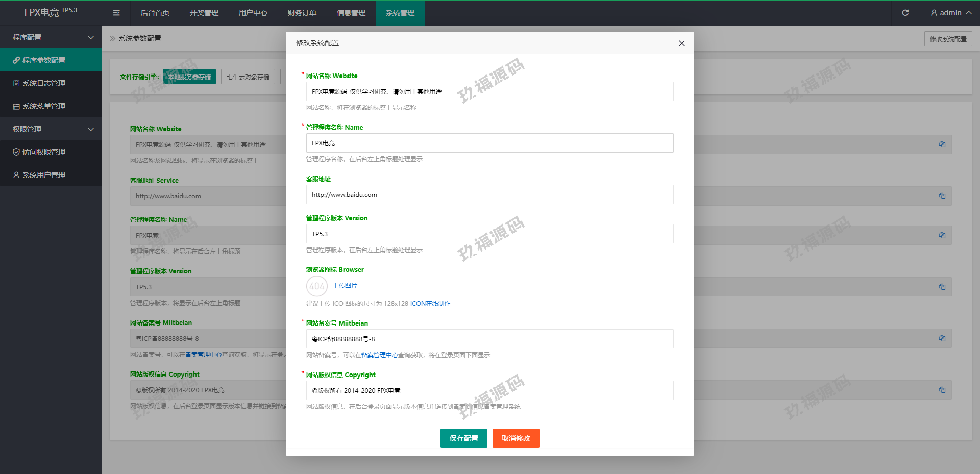Open 系统日志管理 in the sidebar
The width and height of the screenshot is (980, 474).
pos(44,83)
